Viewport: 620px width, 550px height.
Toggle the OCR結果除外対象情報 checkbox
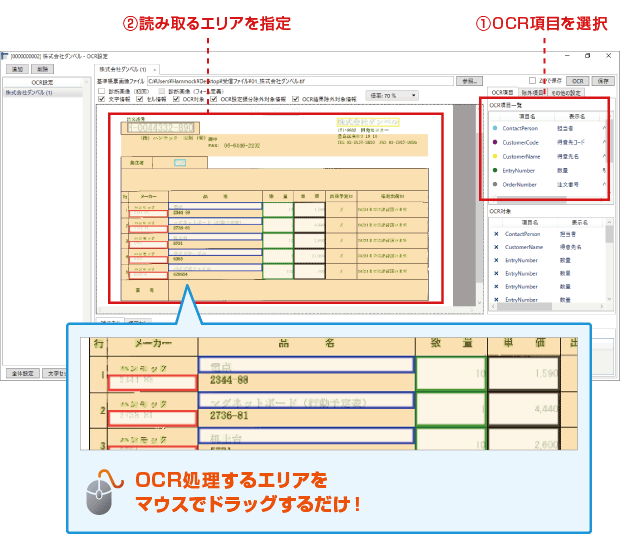pyautogui.click(x=295, y=99)
